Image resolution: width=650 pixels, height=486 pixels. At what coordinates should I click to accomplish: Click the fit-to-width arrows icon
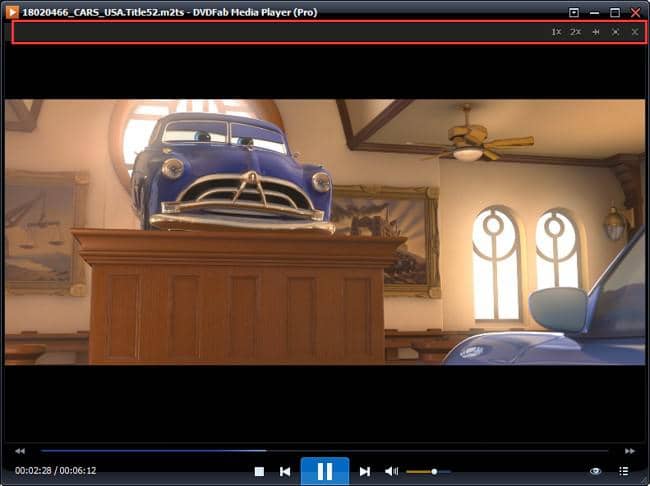pos(596,32)
